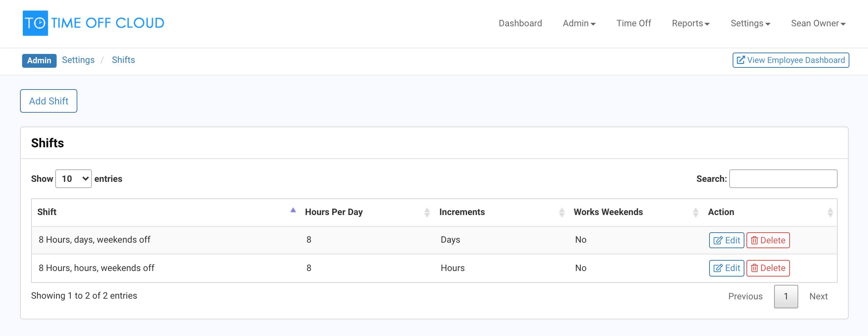The width and height of the screenshot is (868, 336).
Task: Click the Admin badge in breadcrumb
Action: (x=39, y=60)
